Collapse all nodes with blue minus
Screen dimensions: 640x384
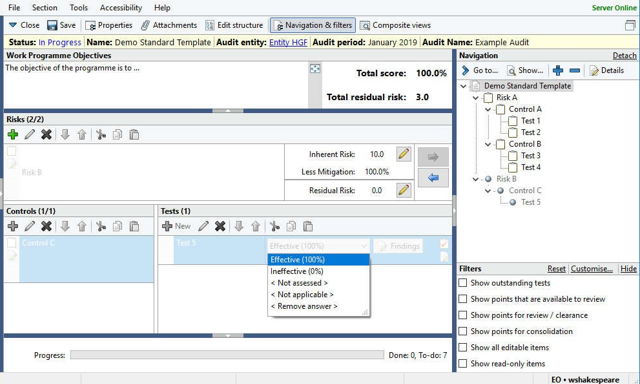click(x=574, y=71)
